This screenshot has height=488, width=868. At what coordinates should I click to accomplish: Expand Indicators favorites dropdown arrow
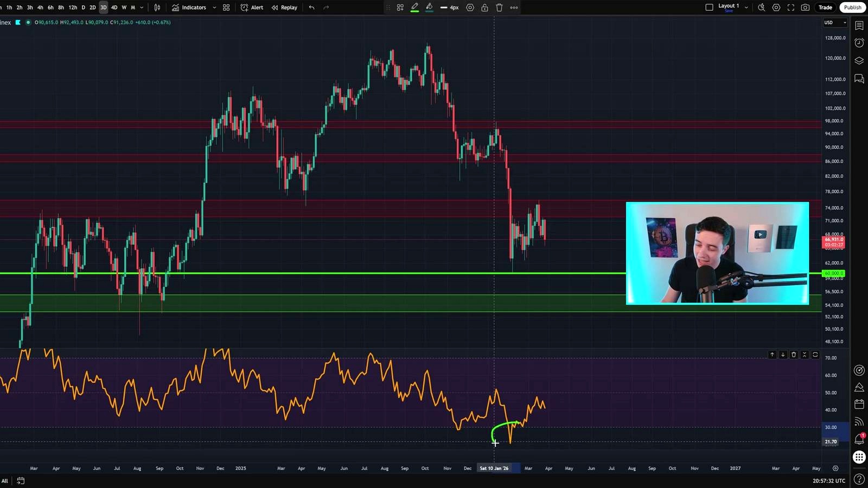click(214, 8)
